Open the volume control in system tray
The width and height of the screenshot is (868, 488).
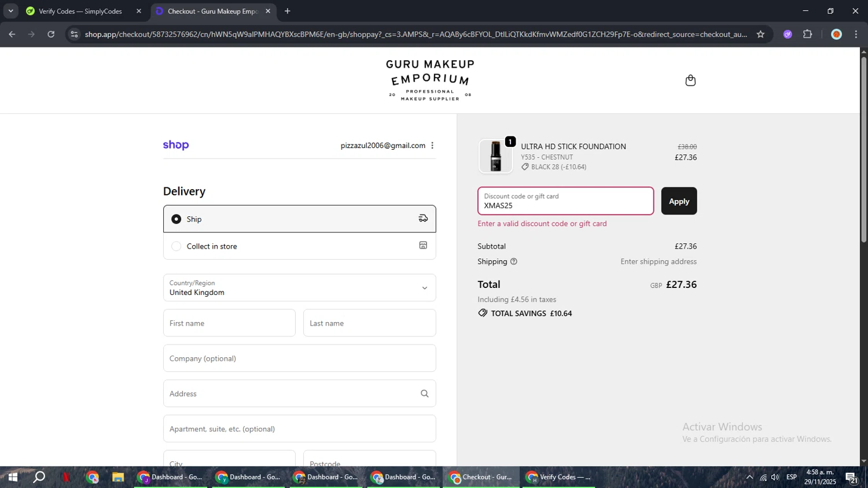(775, 477)
